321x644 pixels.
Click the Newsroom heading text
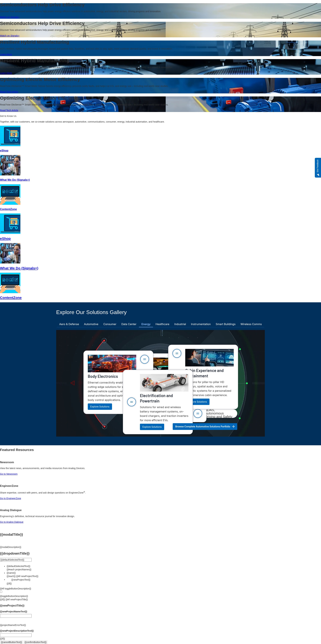pos(7,462)
